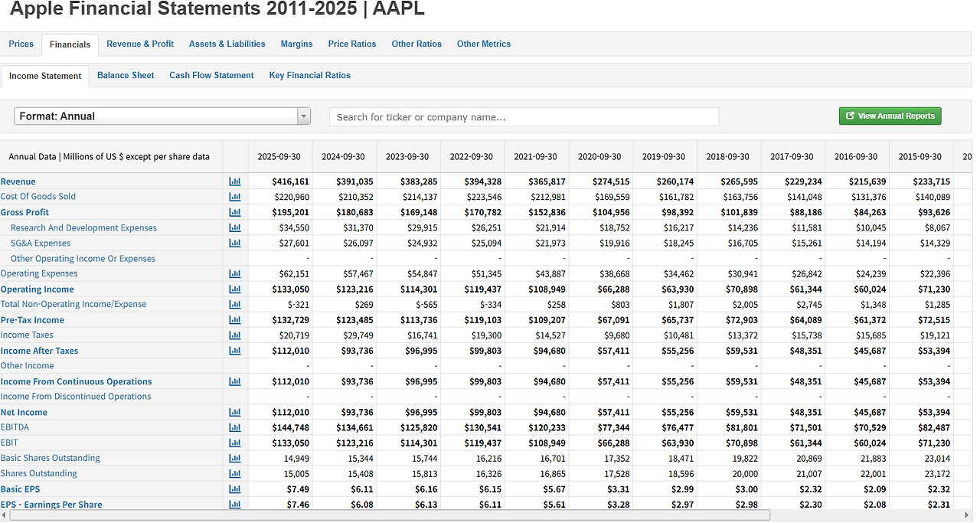Open the Other Ratios tab
This screenshot has height=523, width=980.
416,44
